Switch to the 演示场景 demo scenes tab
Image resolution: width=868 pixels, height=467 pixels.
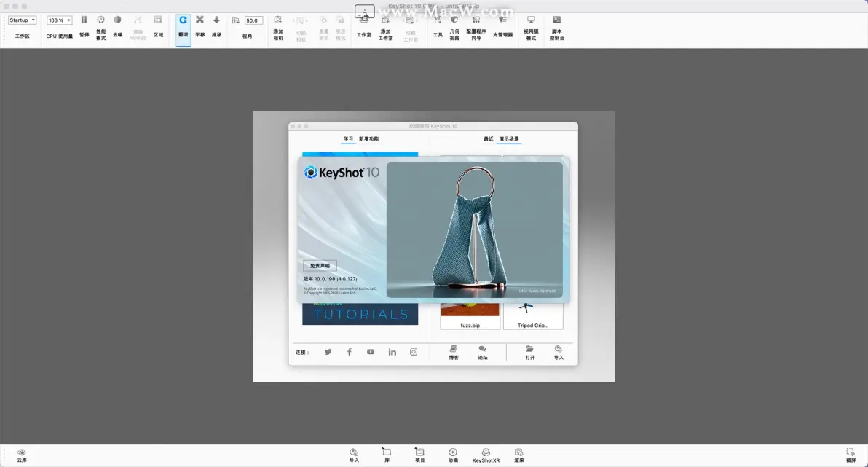pyautogui.click(x=509, y=139)
